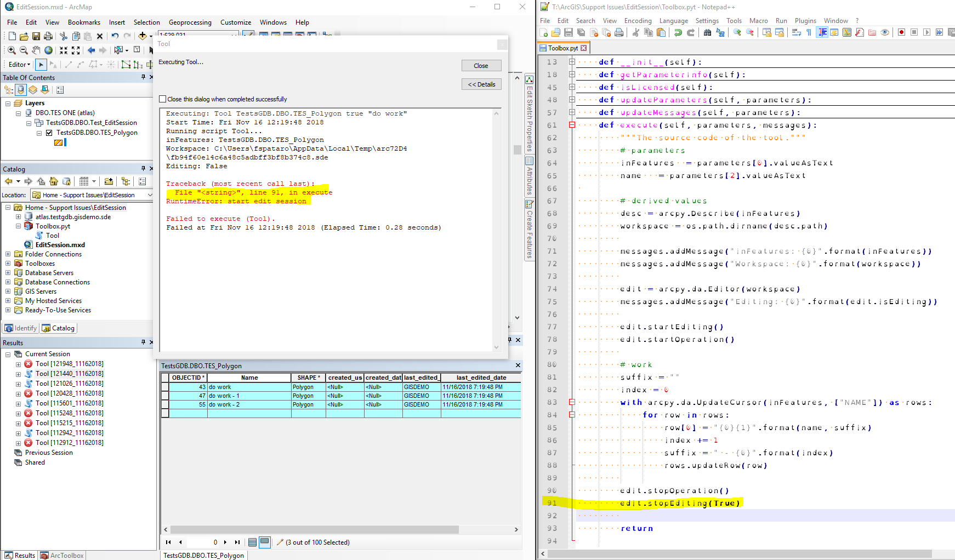Open the Customize menu

click(x=236, y=22)
